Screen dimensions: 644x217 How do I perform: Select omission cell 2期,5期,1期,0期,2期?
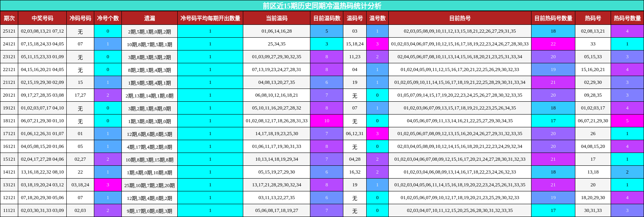pyautogui.click(x=149, y=31)
